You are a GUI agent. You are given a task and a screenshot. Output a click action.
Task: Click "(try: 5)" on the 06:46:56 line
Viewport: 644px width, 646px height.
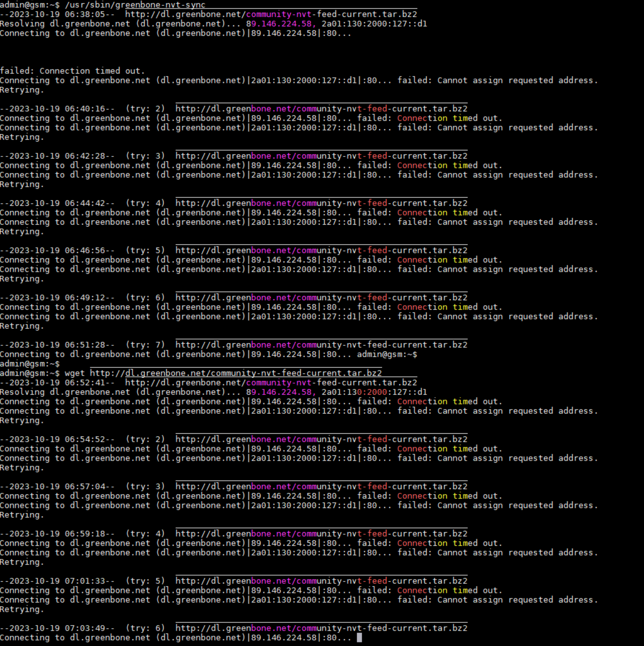pos(145,251)
